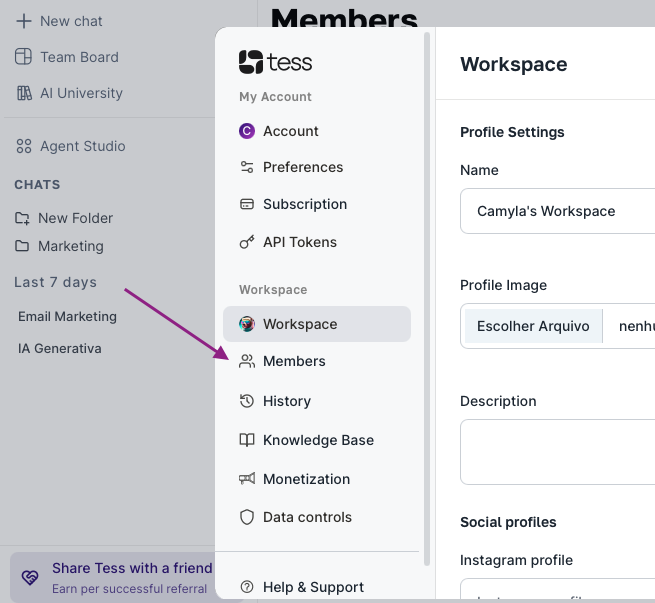Click the Help & Support question icon
The width and height of the screenshot is (655, 603).
(x=247, y=587)
